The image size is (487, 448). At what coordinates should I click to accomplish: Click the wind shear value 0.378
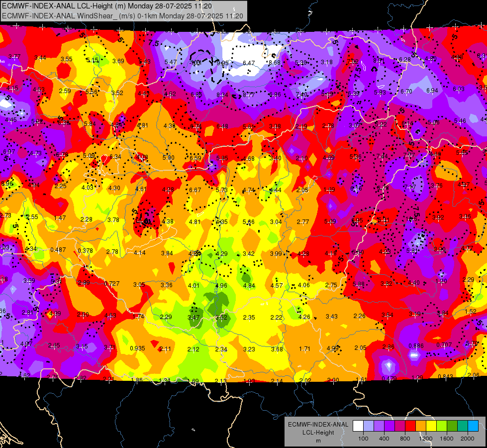86,250
